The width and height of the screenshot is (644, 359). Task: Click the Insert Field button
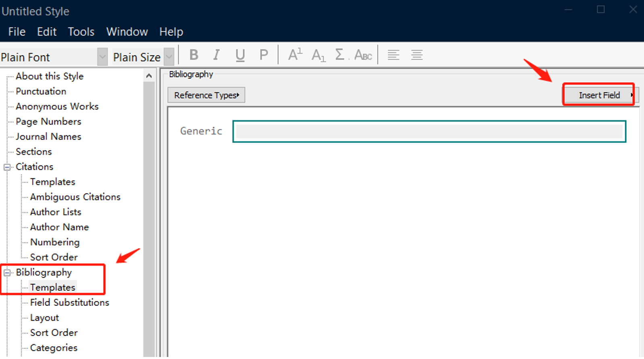click(599, 95)
